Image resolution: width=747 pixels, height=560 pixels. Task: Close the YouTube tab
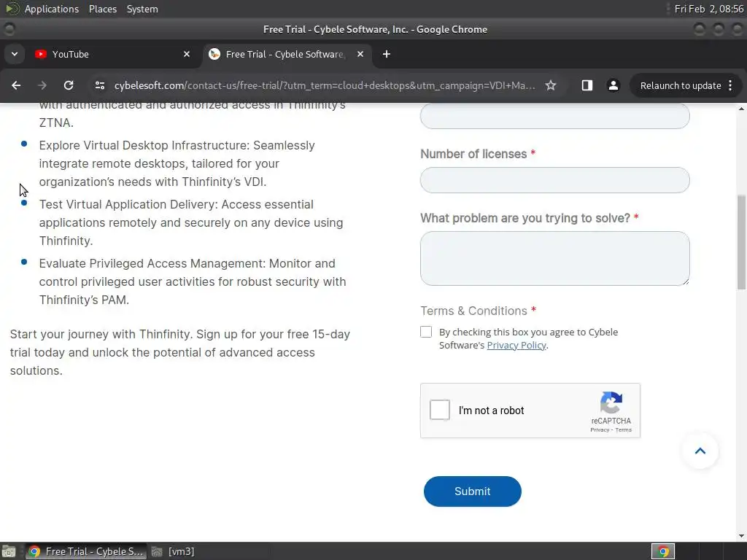pyautogui.click(x=187, y=54)
